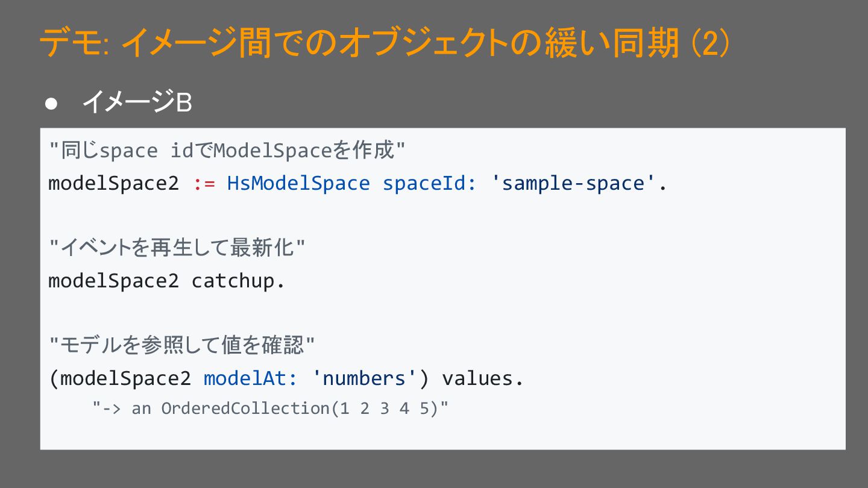The image size is (868, 488).
Task: Click the 'sample-space' string literal
Action: (573, 183)
